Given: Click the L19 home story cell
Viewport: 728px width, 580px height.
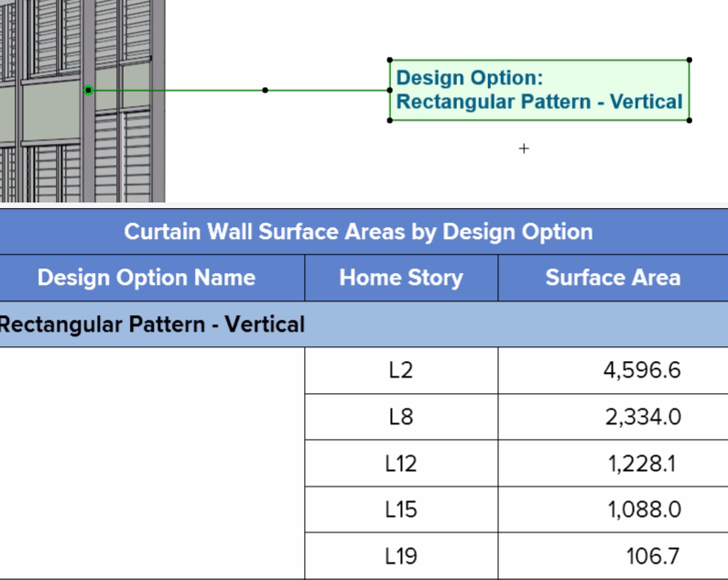Looking at the screenshot, I should click(401, 556).
